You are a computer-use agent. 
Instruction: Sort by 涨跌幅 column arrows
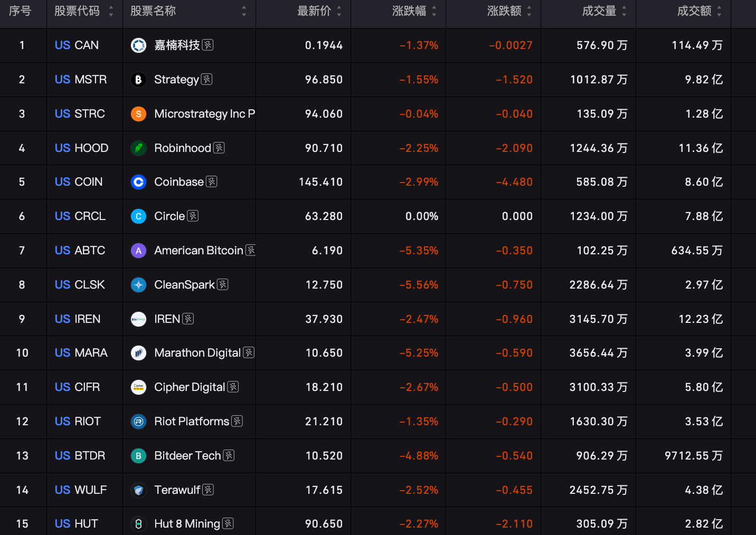pyautogui.click(x=434, y=11)
